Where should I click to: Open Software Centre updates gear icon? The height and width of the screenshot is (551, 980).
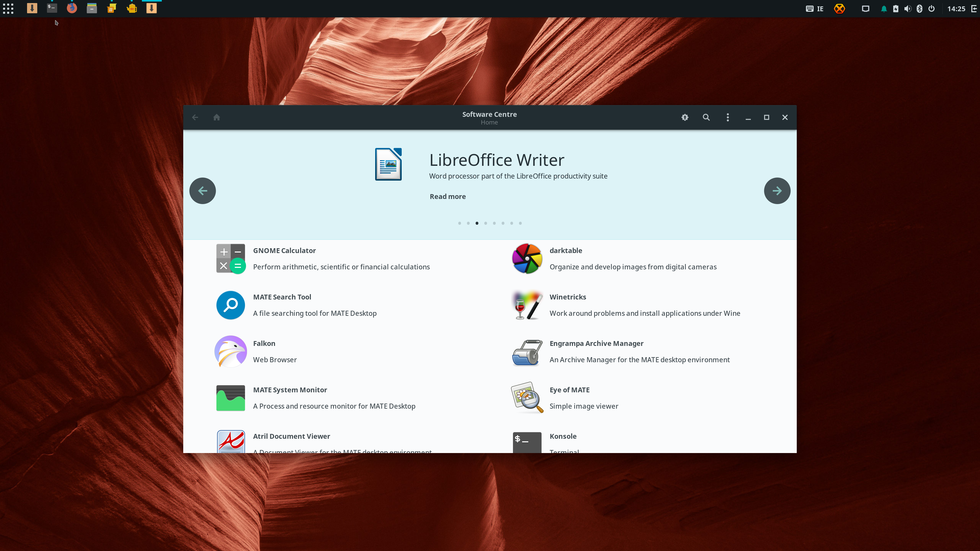pos(685,117)
